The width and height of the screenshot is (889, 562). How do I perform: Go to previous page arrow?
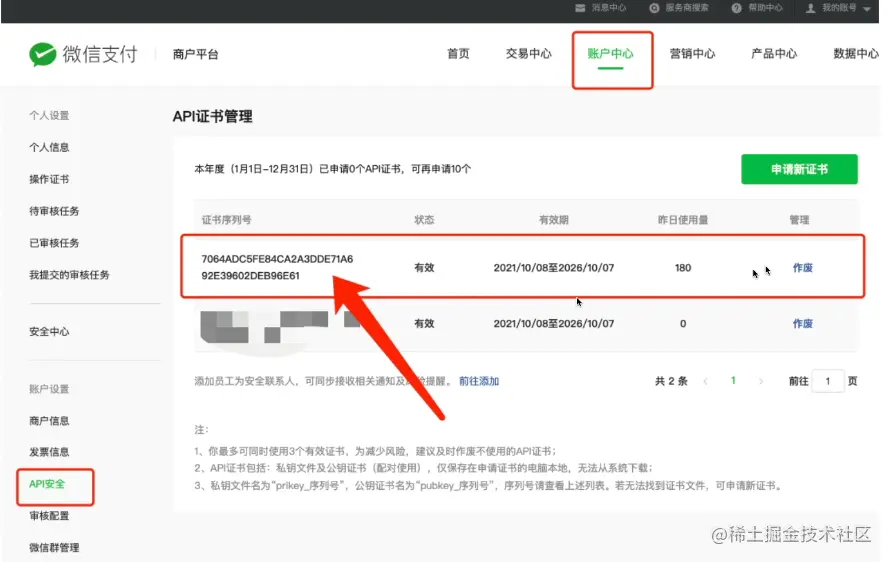pyautogui.click(x=705, y=381)
